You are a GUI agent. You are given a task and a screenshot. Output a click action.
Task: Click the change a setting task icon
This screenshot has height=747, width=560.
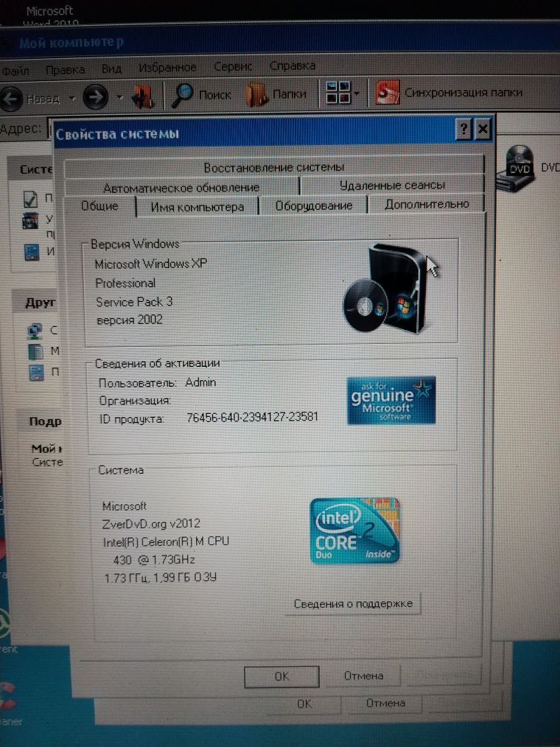click(32, 251)
